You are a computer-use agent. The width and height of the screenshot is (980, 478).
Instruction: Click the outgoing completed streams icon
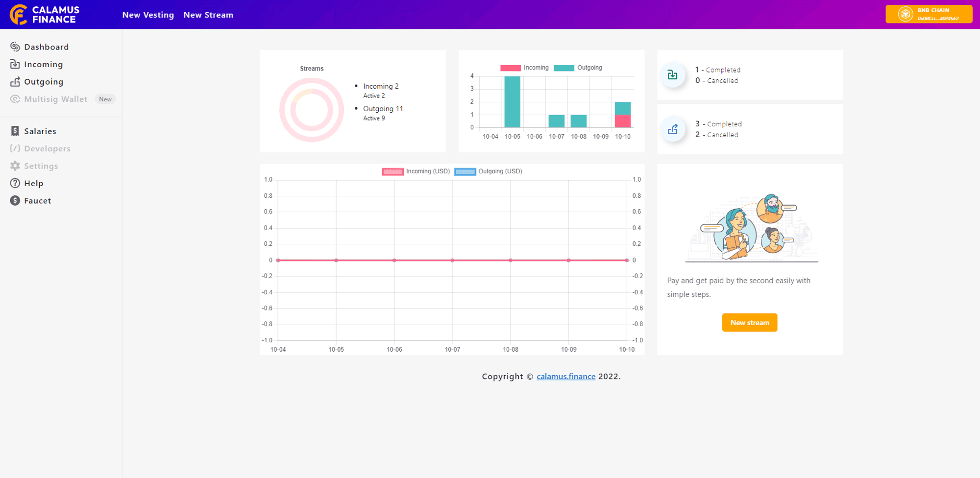point(673,129)
